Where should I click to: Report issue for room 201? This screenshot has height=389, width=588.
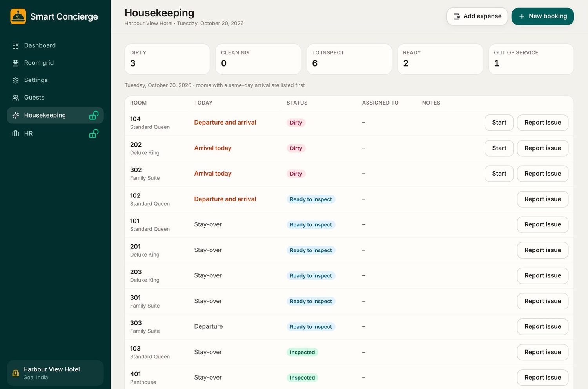click(x=543, y=250)
